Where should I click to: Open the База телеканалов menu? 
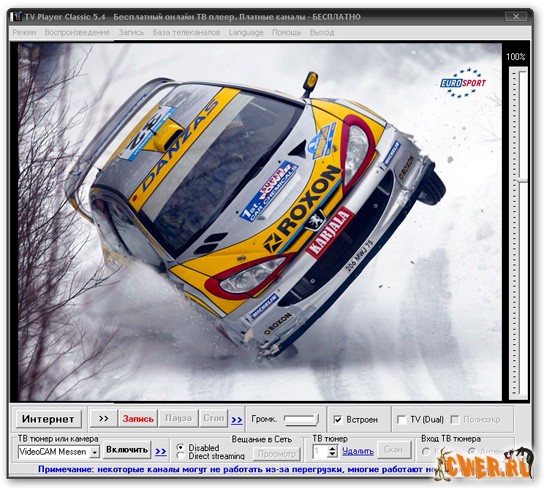(x=186, y=32)
